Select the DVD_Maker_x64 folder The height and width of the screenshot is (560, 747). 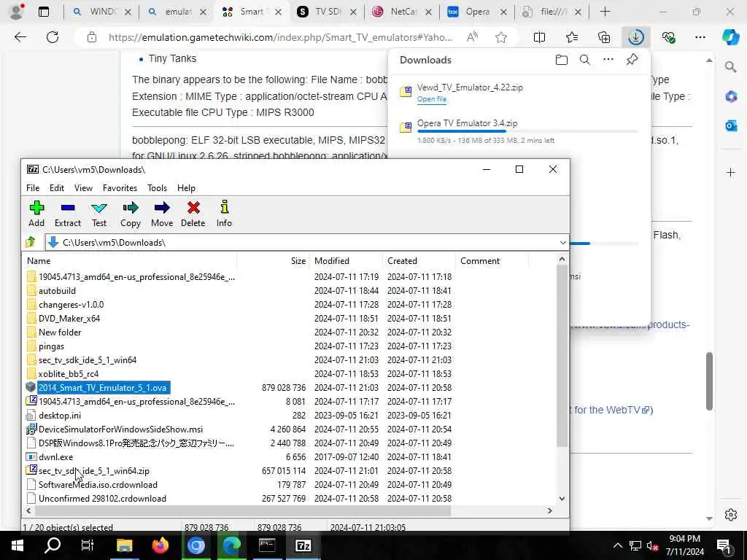click(69, 318)
